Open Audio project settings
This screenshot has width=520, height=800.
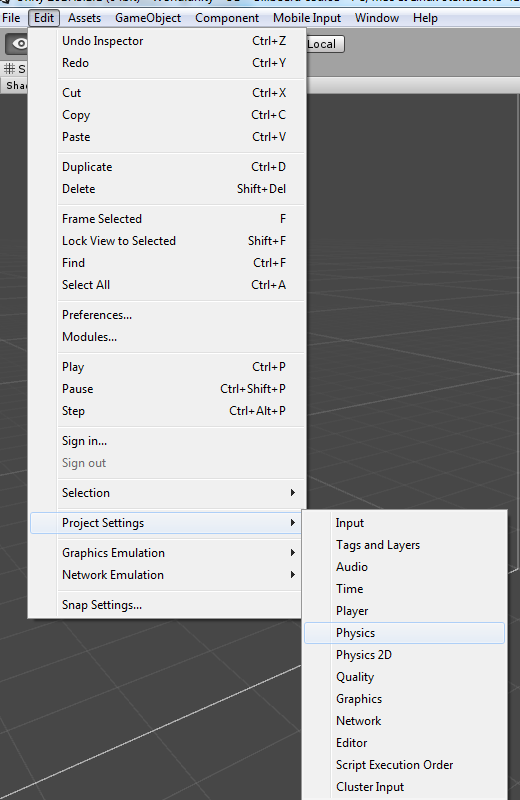pos(404,567)
